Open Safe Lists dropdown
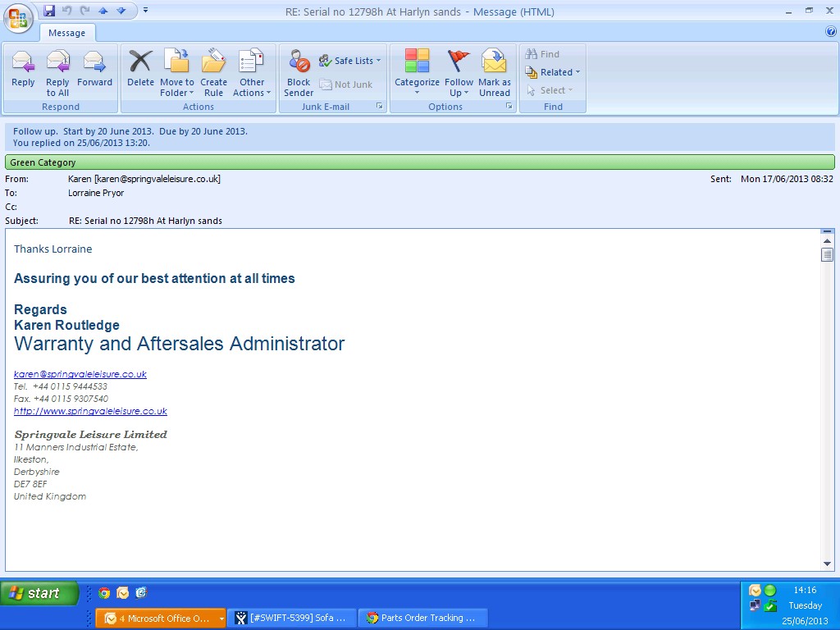Screen dimensions: 840x630 [x=349, y=61]
